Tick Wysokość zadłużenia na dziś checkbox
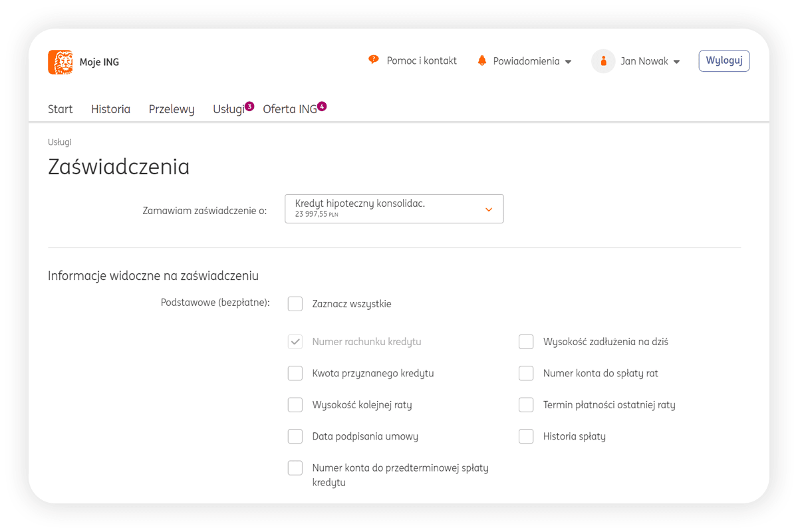This screenshot has height=532, width=798. click(526, 342)
